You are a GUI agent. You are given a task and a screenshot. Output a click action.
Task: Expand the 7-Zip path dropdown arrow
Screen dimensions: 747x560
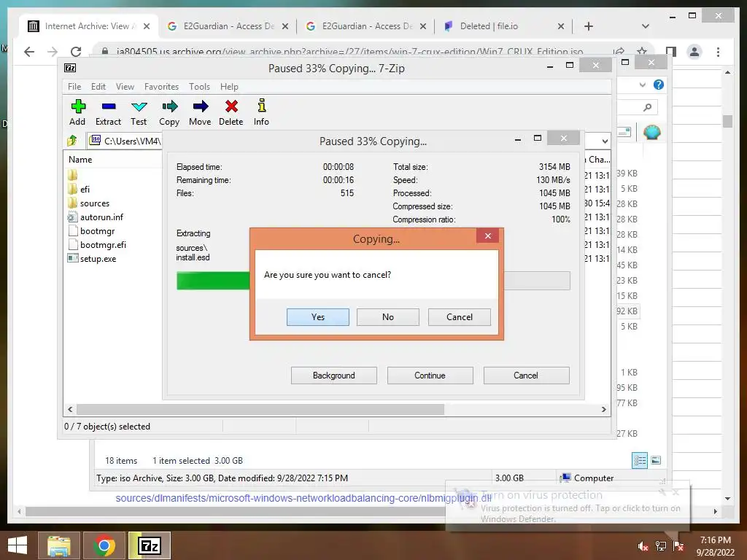coord(605,141)
